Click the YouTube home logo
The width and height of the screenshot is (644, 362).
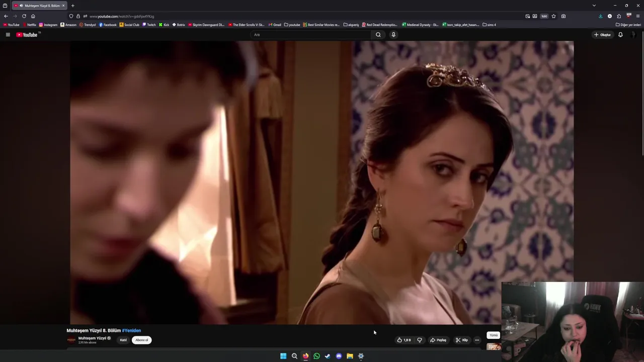27,35
